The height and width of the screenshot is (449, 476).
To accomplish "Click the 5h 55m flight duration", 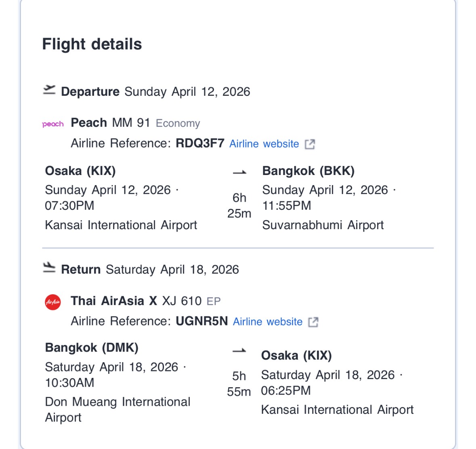I will pos(239,384).
